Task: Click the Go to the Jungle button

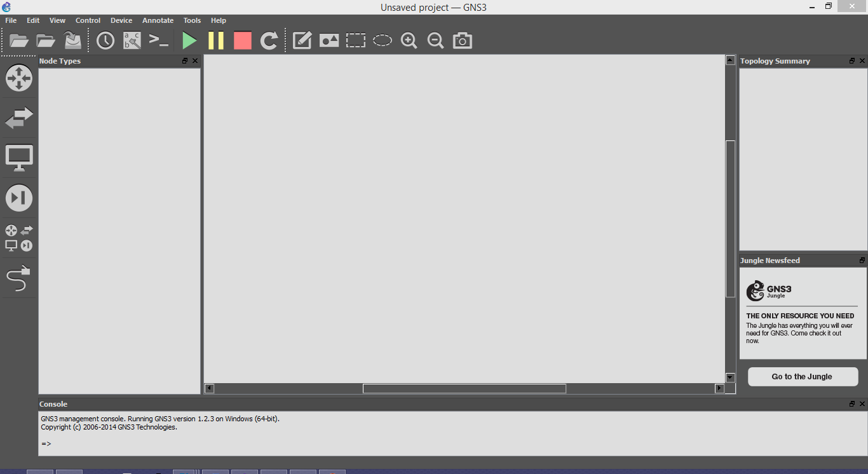Action: click(x=803, y=376)
